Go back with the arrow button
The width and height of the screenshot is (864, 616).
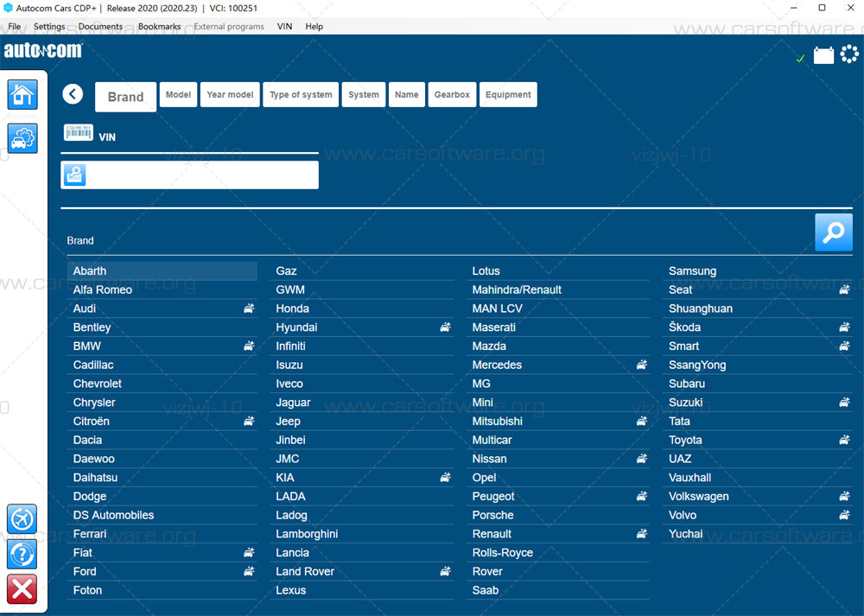click(x=73, y=94)
